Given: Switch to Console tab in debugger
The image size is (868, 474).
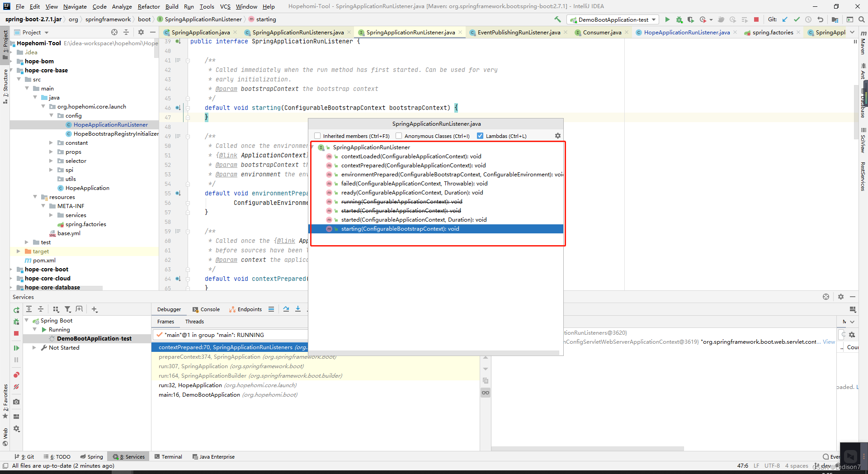Looking at the screenshot, I should tap(206, 309).
